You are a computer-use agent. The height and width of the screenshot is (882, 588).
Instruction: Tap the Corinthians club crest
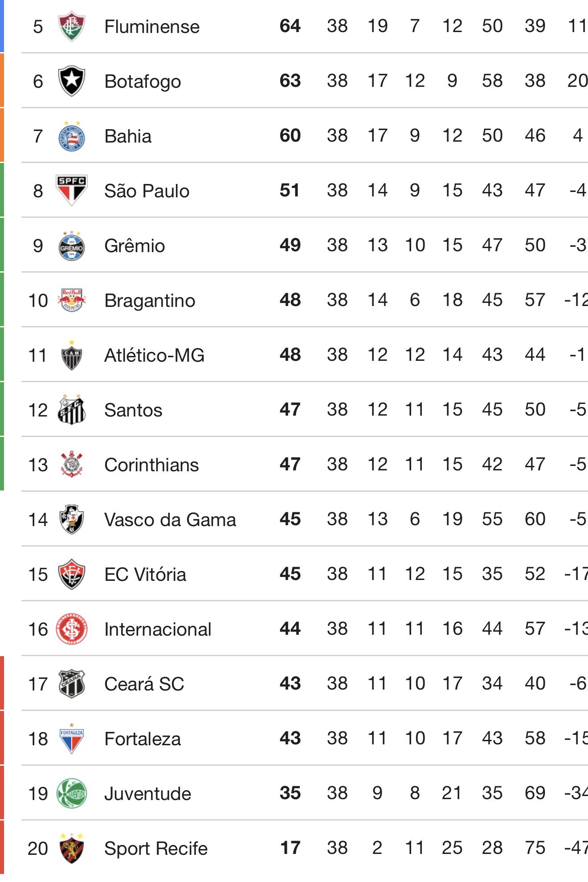click(x=72, y=465)
